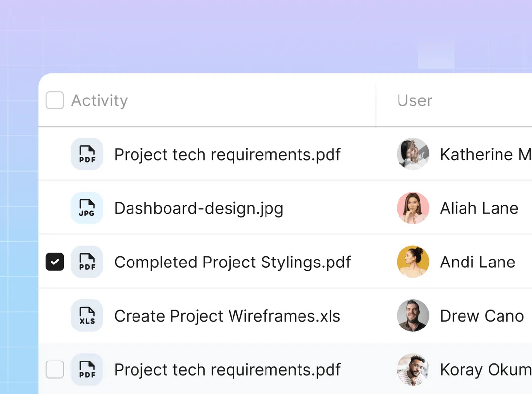The image size is (532, 394).
Task: Select Project tech requirements.pdf in Katherine's row
Action: click(227, 155)
